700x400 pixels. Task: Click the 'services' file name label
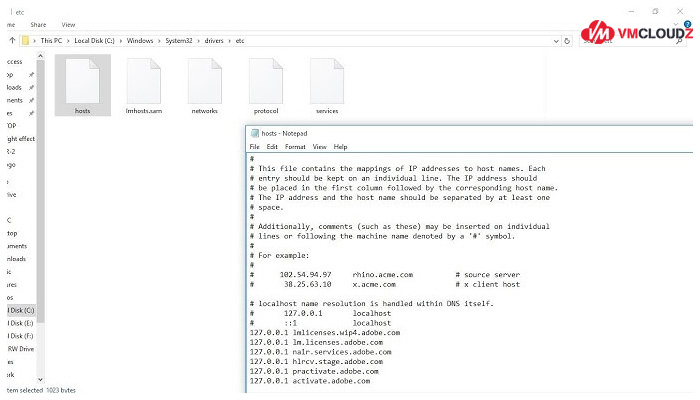click(x=327, y=111)
